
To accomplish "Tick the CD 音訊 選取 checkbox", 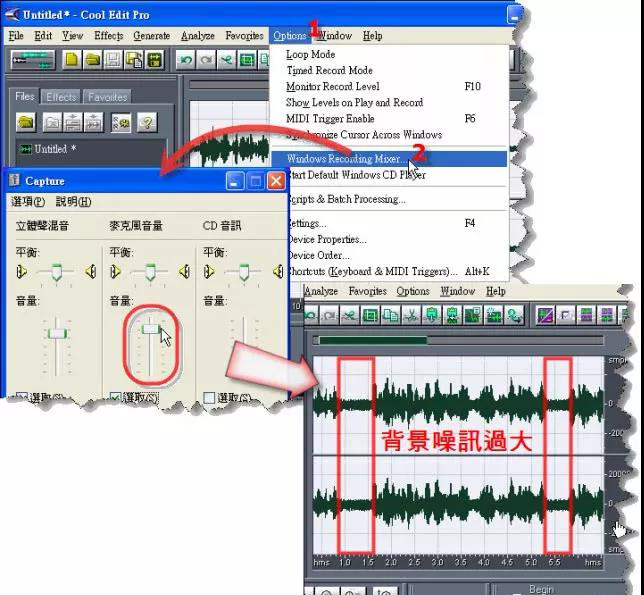I will (209, 397).
